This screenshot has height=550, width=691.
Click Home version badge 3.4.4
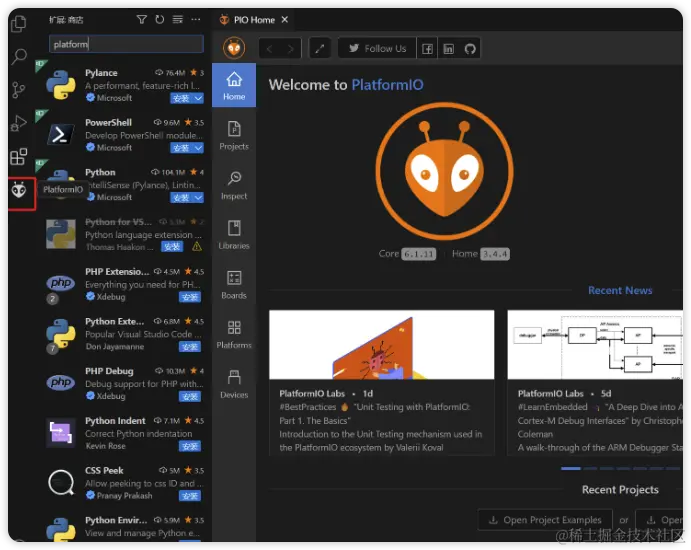point(494,254)
